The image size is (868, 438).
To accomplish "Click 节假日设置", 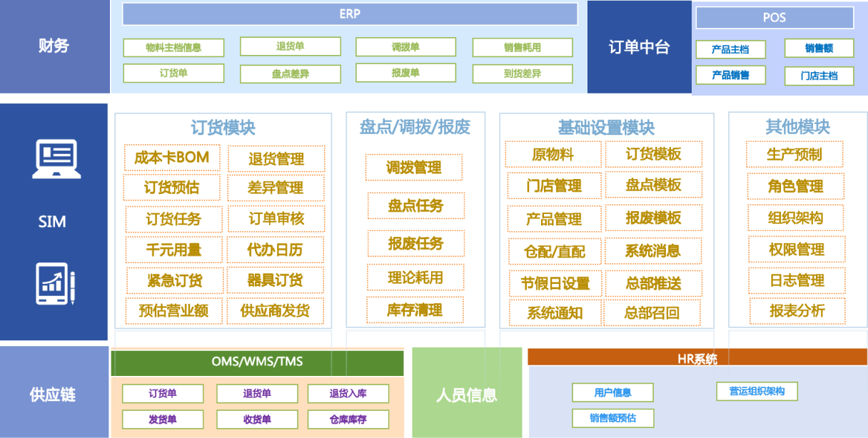I will point(556,283).
